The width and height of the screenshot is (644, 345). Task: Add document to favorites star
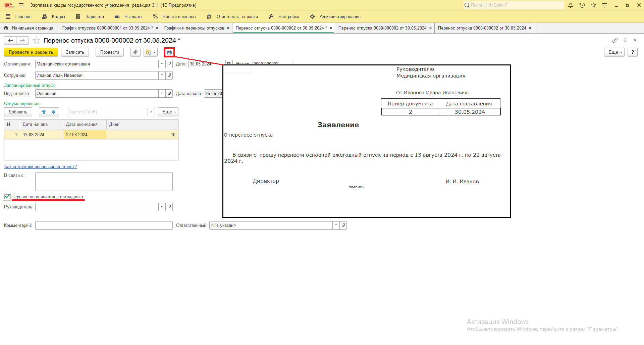coord(37,41)
